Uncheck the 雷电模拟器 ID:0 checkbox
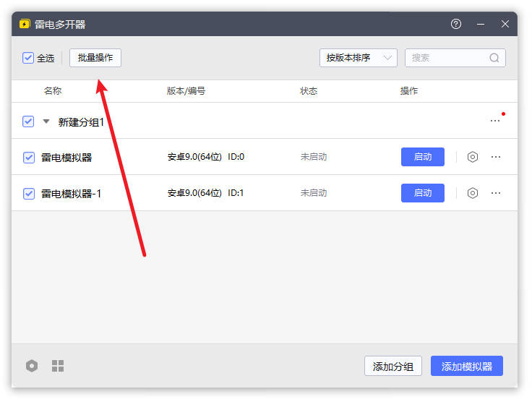Image resolution: width=532 pixels, height=402 pixels. 29,157
